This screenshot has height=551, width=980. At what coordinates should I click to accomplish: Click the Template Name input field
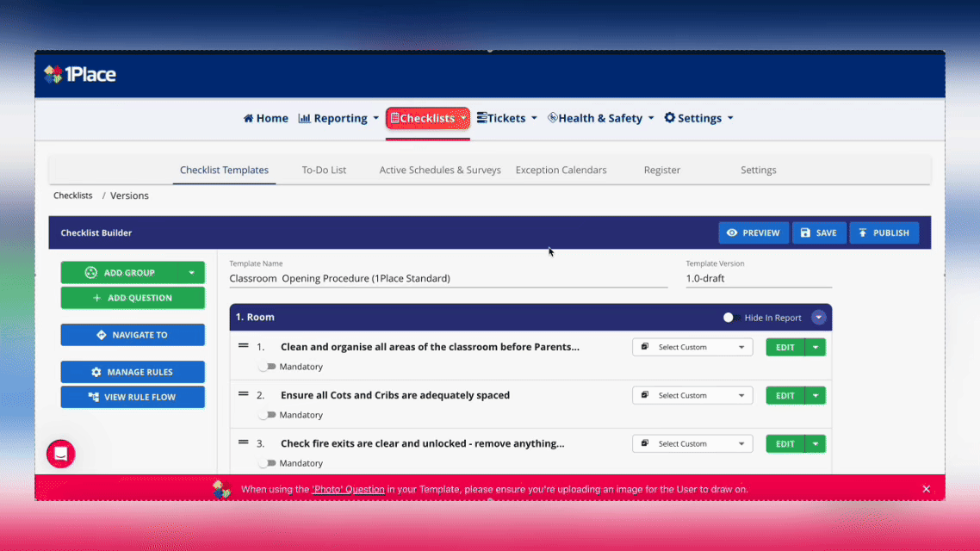point(448,278)
